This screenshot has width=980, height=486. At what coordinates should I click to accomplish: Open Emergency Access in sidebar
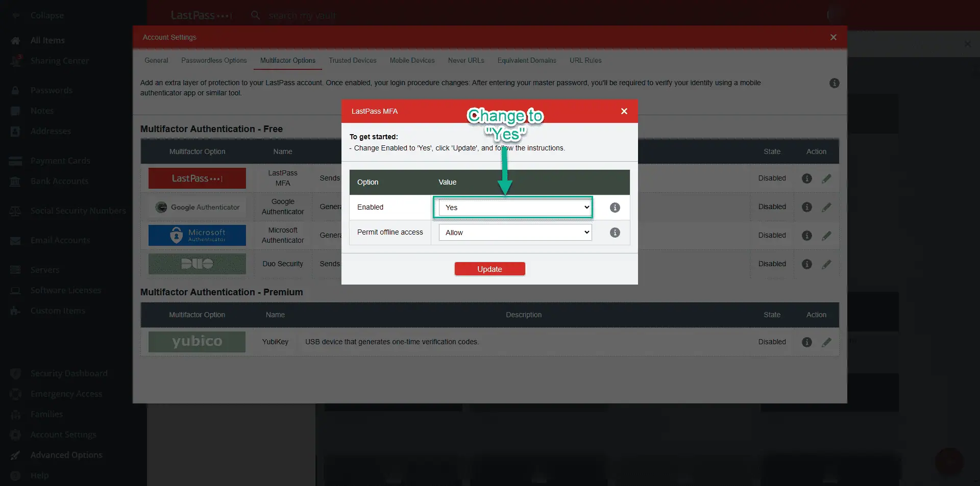pyautogui.click(x=66, y=394)
